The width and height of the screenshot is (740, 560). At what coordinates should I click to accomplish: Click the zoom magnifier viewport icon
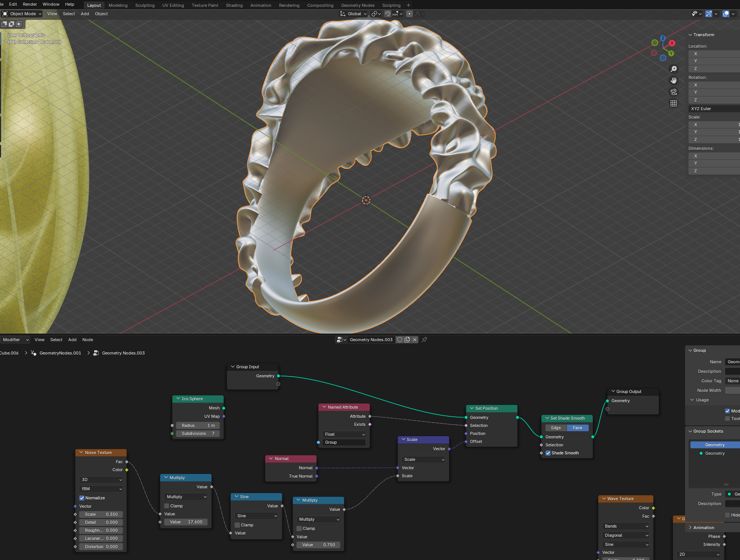tap(674, 69)
